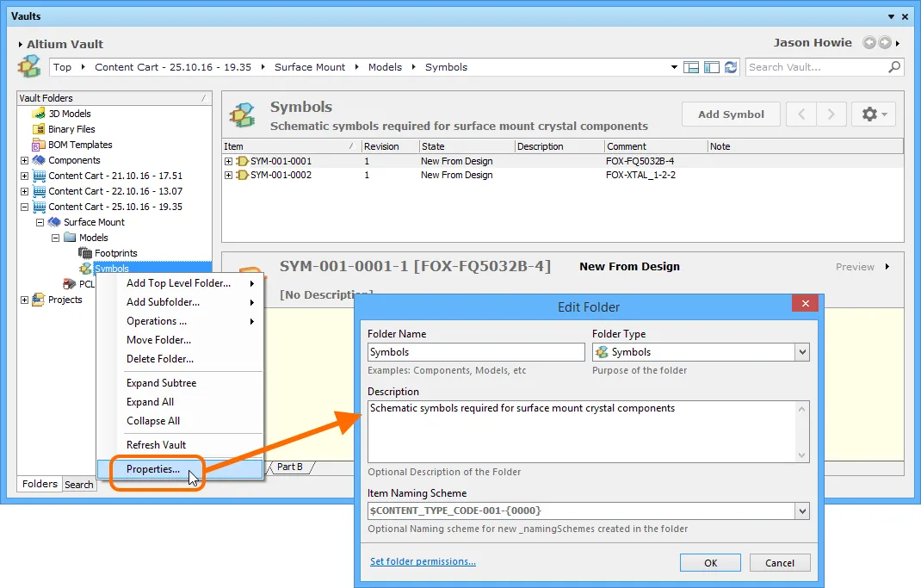Switch to the Folders tab
The width and height of the screenshot is (921, 588).
[40, 484]
